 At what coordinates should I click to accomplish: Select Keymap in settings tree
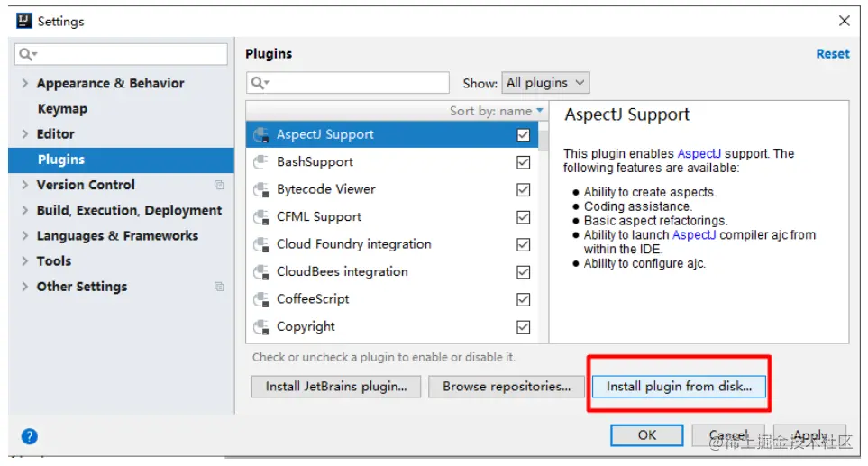[x=62, y=108]
